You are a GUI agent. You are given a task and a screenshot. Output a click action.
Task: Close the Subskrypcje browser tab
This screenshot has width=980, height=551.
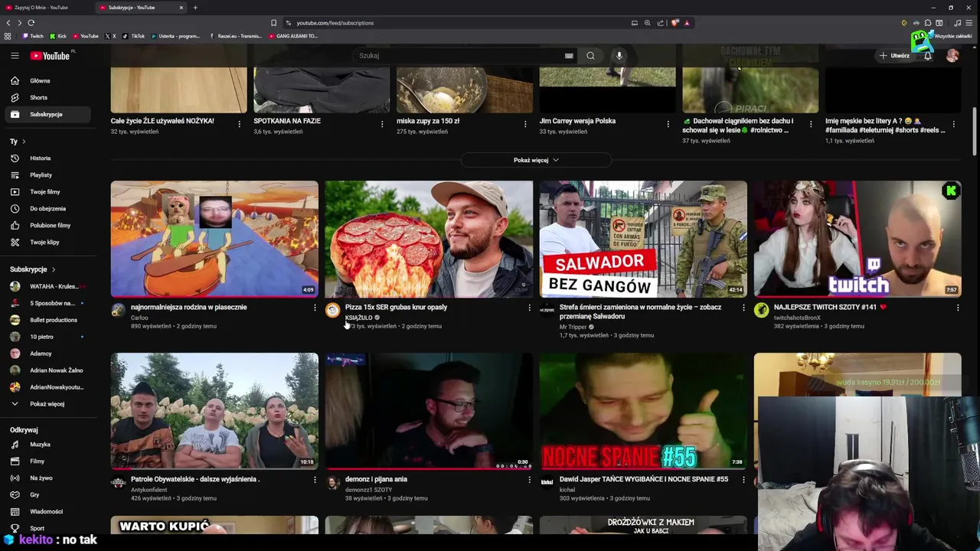coord(181,8)
